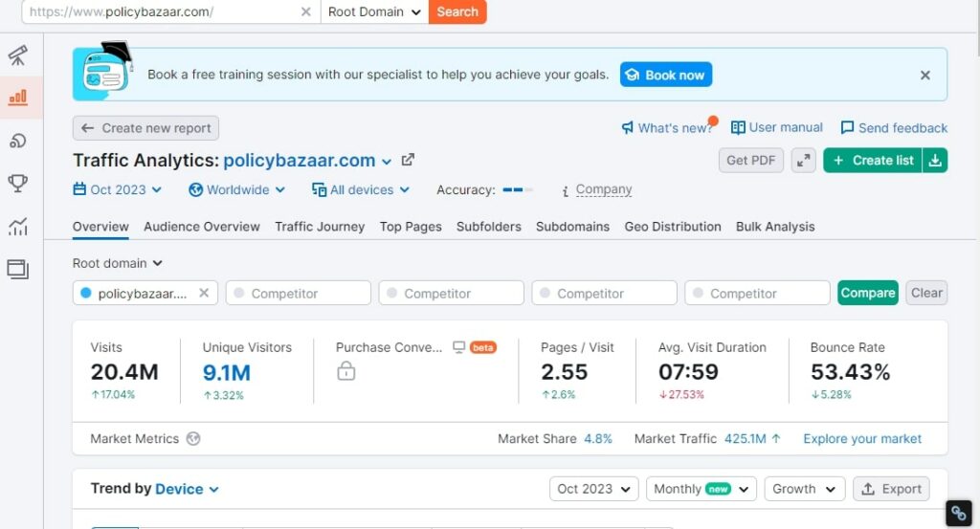Click the orange Search button
980x529 pixels.
[x=457, y=11]
